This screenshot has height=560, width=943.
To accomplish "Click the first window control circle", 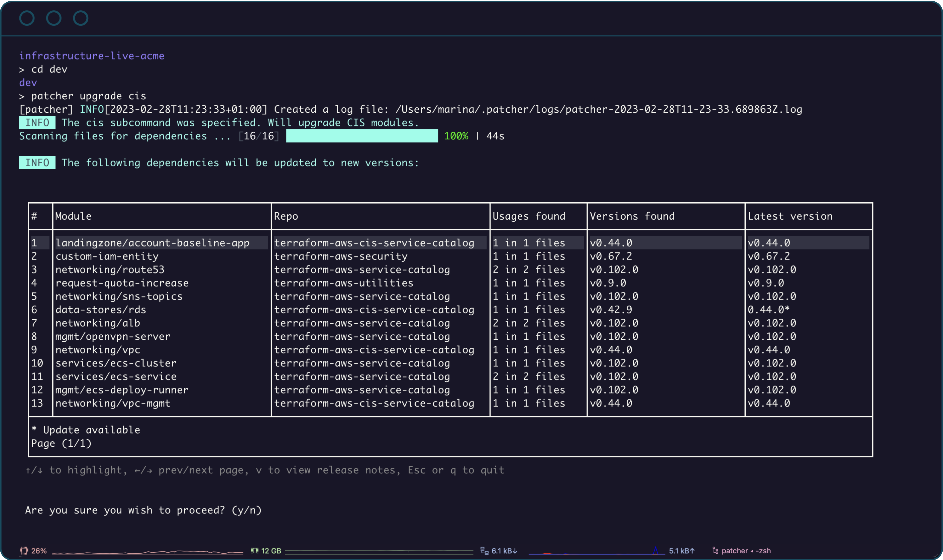I will pyautogui.click(x=27, y=18).
